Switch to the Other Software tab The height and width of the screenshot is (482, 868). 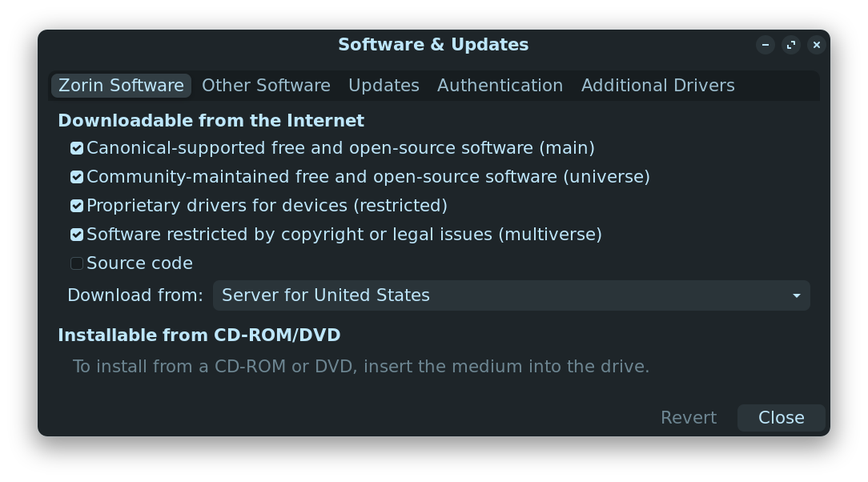click(266, 86)
